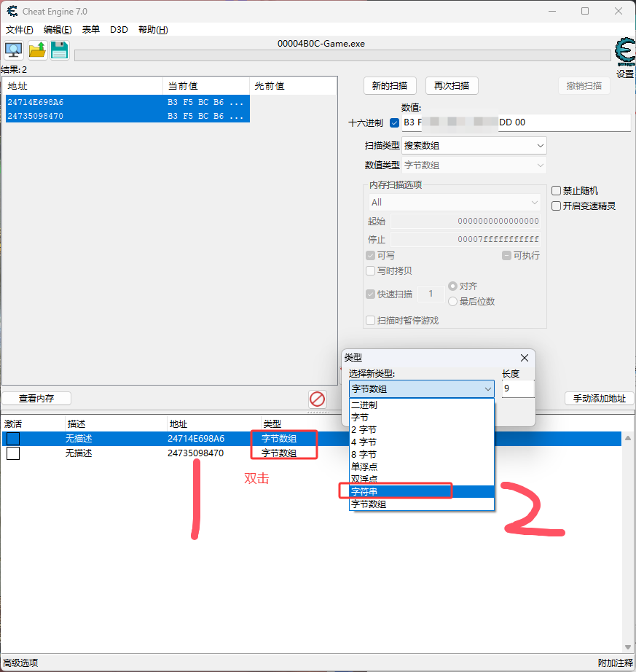Select the 最后位数 radio button

452,302
